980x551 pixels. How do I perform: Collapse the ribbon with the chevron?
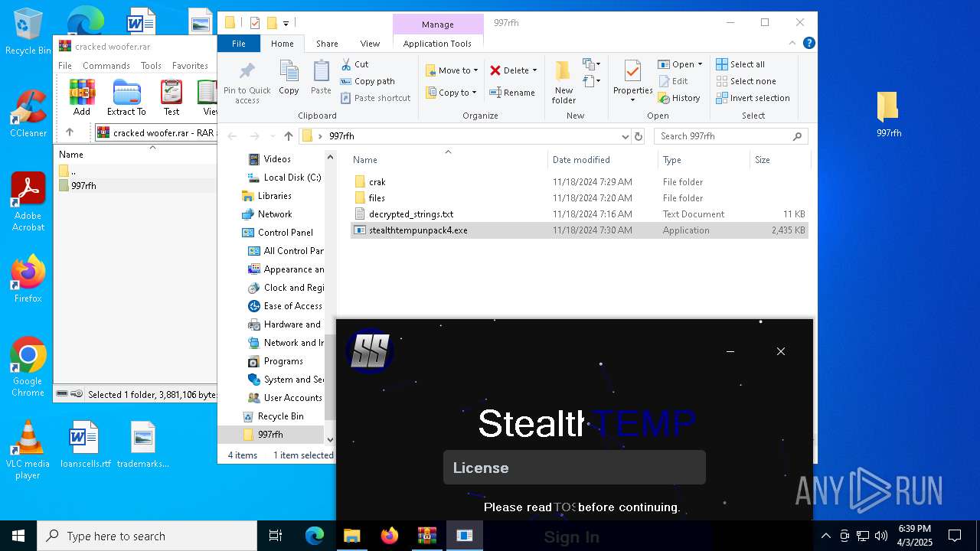pos(793,44)
